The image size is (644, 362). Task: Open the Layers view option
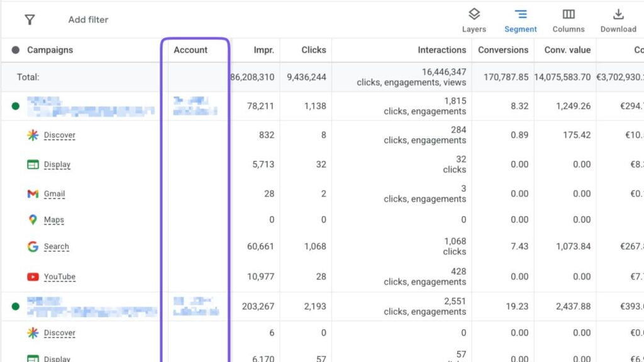(474, 20)
